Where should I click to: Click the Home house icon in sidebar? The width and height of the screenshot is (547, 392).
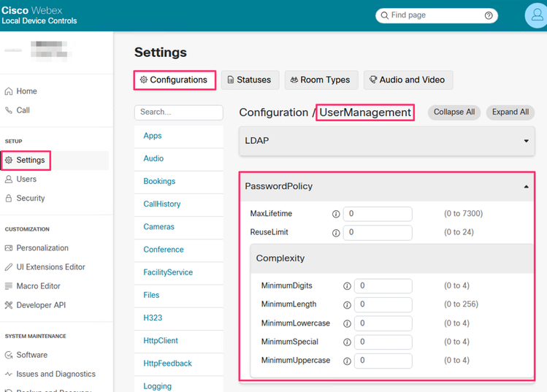click(x=9, y=91)
